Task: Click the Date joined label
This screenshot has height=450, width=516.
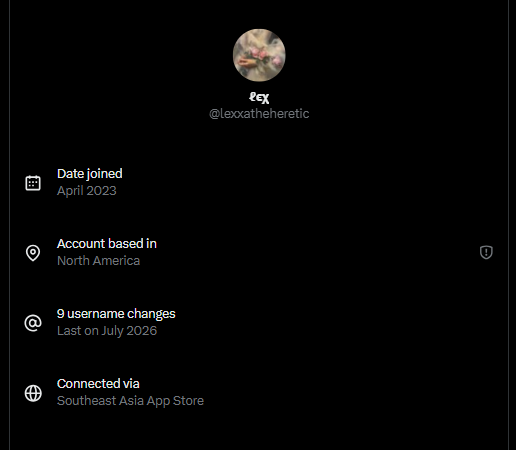Action: [x=90, y=174]
